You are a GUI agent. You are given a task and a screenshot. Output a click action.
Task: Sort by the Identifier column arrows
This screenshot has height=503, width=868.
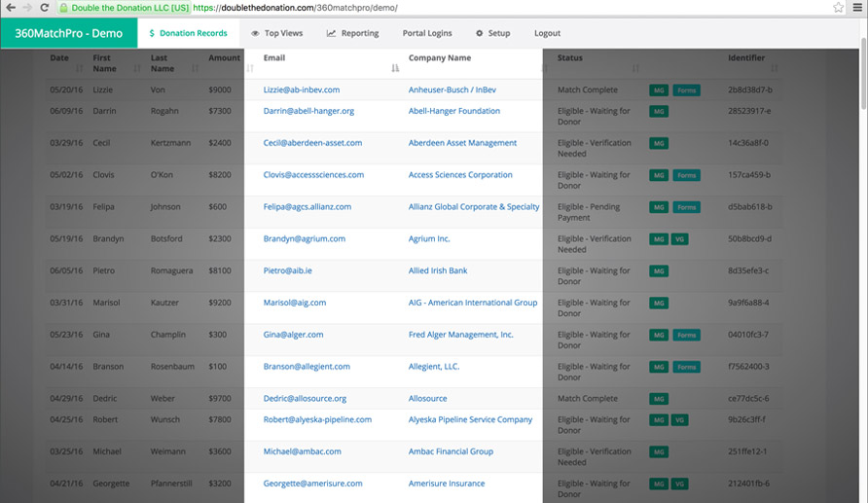point(774,68)
